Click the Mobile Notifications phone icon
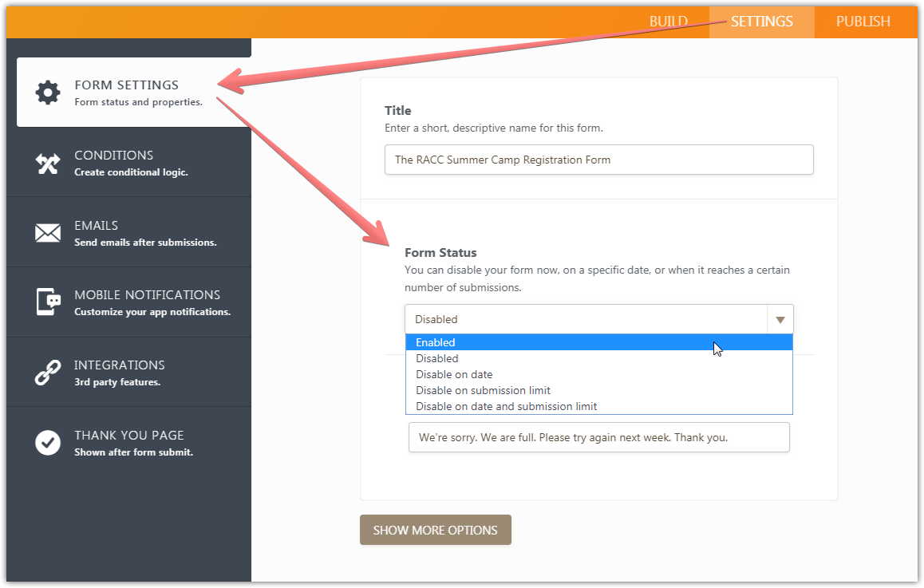This screenshot has width=924, height=588. (48, 302)
